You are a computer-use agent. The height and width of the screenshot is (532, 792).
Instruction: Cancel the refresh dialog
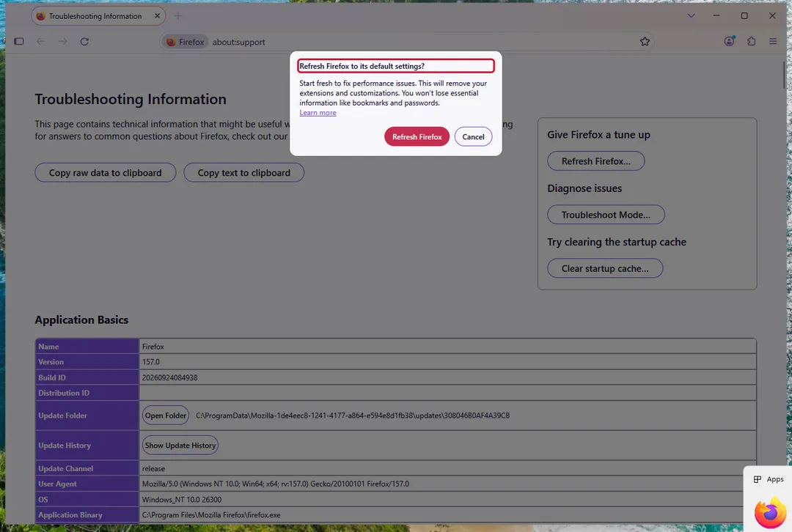[473, 137]
